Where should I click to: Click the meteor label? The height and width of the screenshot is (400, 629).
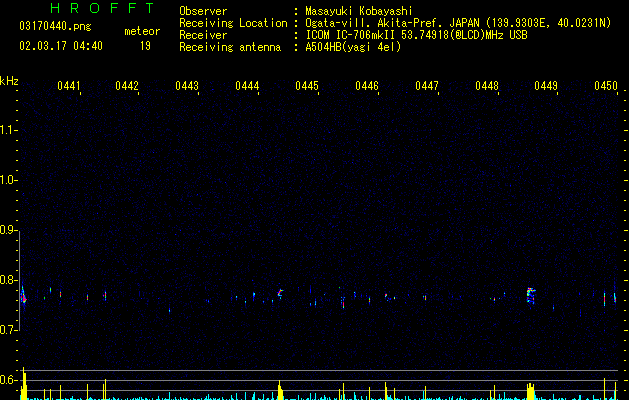(142, 31)
